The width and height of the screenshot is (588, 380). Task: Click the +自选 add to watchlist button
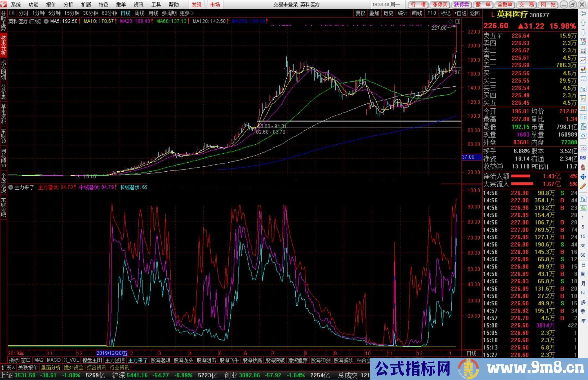[460, 13]
